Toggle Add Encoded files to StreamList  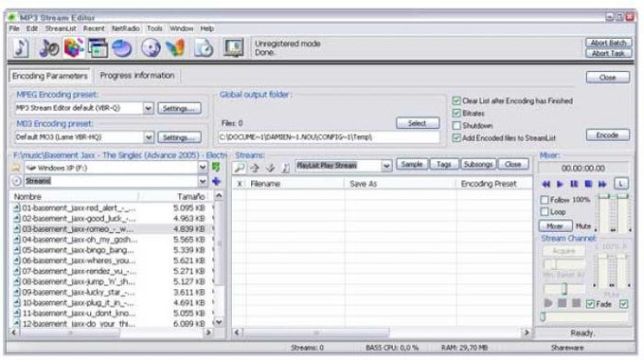456,138
